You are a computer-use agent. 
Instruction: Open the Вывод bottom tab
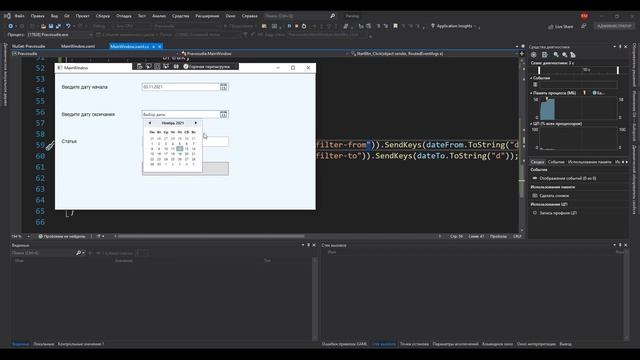pyautogui.click(x=565, y=344)
